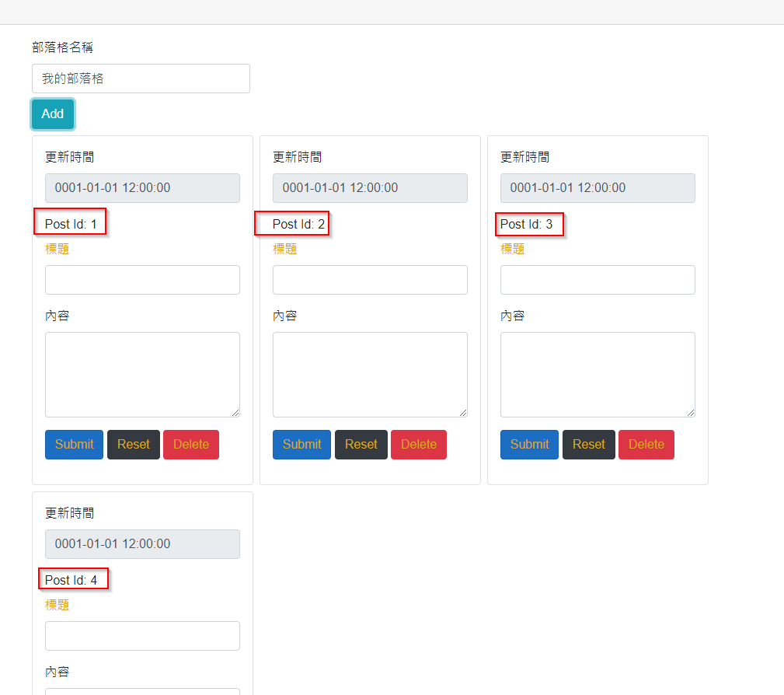This screenshot has width=784, height=695.
Task: Focus the title field of Post Id 1
Action: (x=142, y=280)
